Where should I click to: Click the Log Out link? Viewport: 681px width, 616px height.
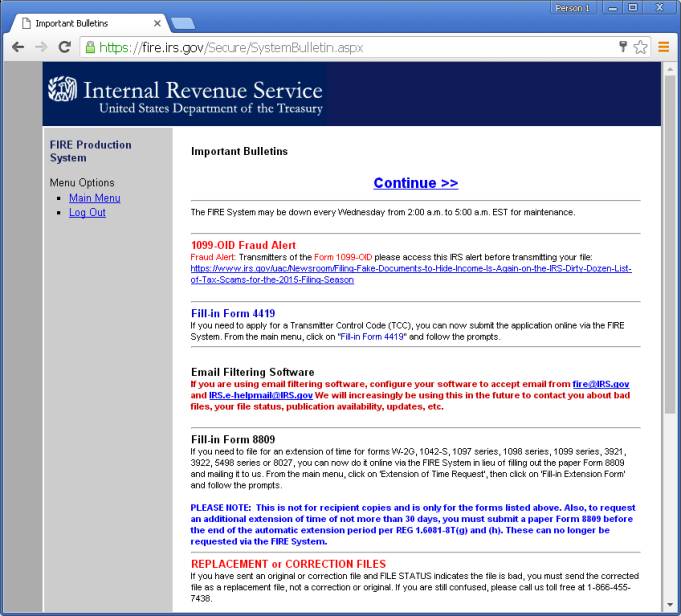click(87, 212)
